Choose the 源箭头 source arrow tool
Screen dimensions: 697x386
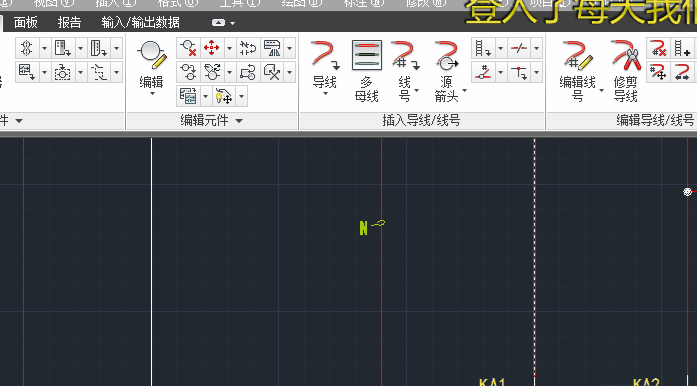pyautogui.click(x=446, y=70)
